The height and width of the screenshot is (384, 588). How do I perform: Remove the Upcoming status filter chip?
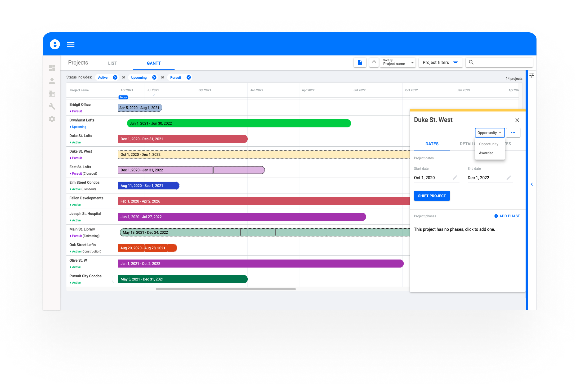click(x=154, y=78)
